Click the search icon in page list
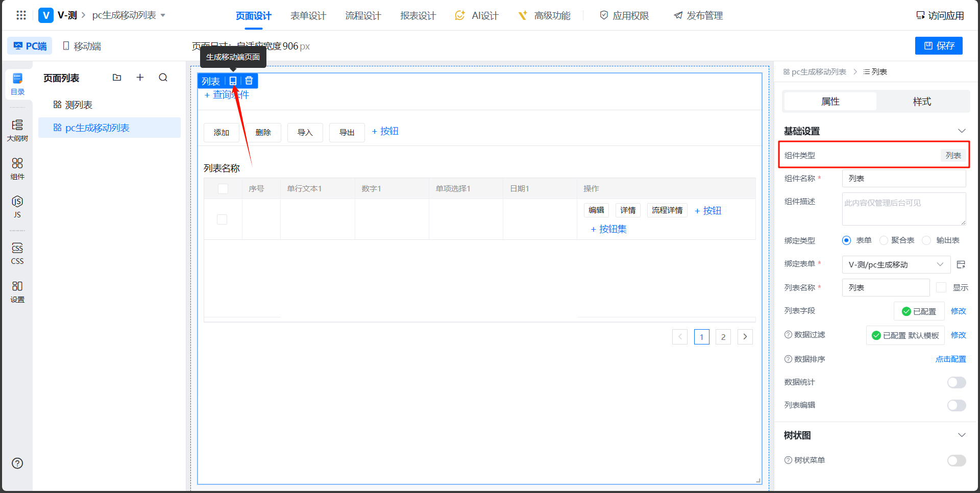The height and width of the screenshot is (493, 980). [x=163, y=78]
